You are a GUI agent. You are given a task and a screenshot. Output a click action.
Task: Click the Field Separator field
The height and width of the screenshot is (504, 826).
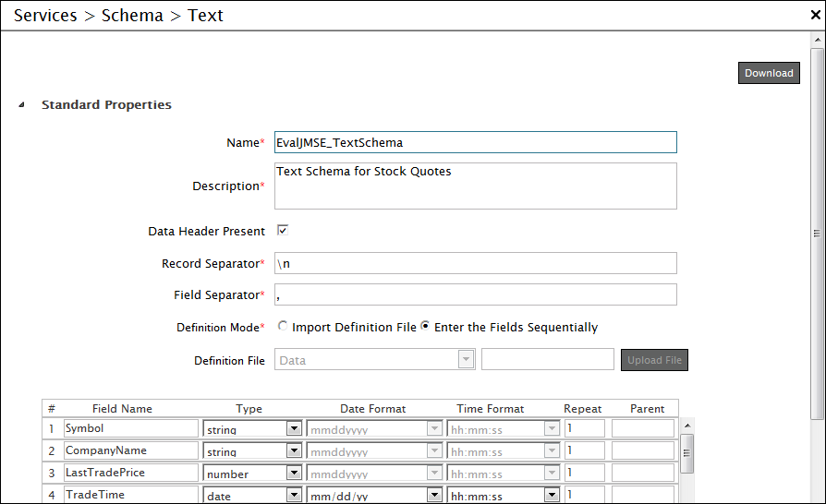click(476, 294)
